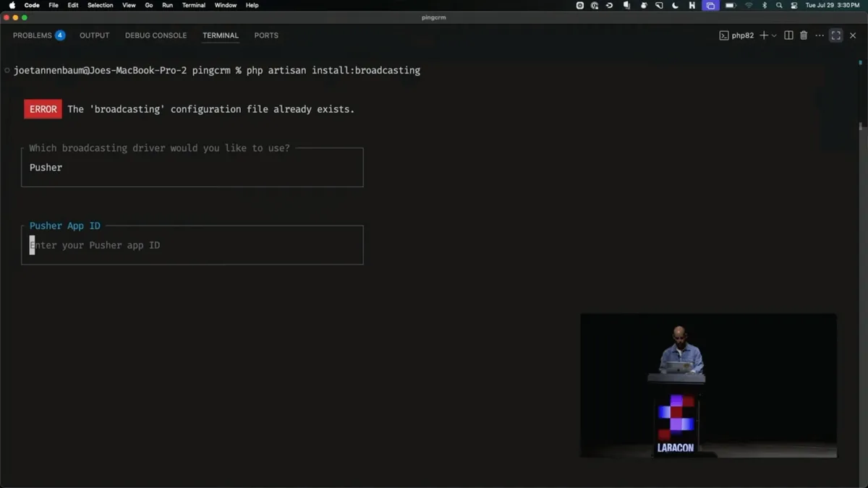Open the launch profile dropdown chevron
The width and height of the screenshot is (868, 488).
tap(774, 35)
